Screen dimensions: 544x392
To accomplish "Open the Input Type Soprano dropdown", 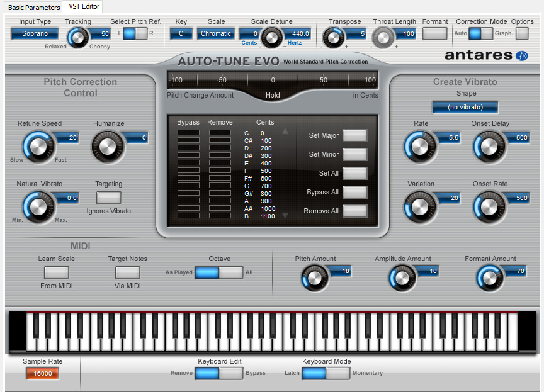I will tap(35, 33).
